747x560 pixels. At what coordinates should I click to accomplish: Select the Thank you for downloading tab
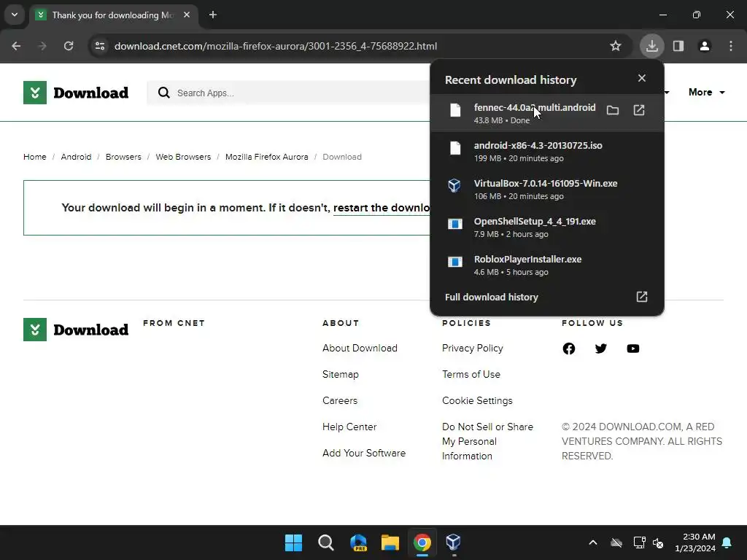[x=113, y=15]
